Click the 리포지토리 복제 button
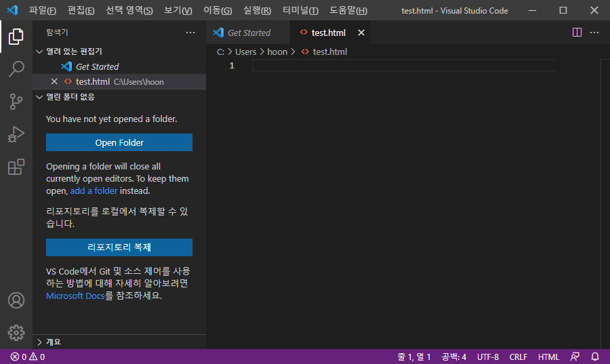Viewport: 610px width, 364px height. pos(119,247)
